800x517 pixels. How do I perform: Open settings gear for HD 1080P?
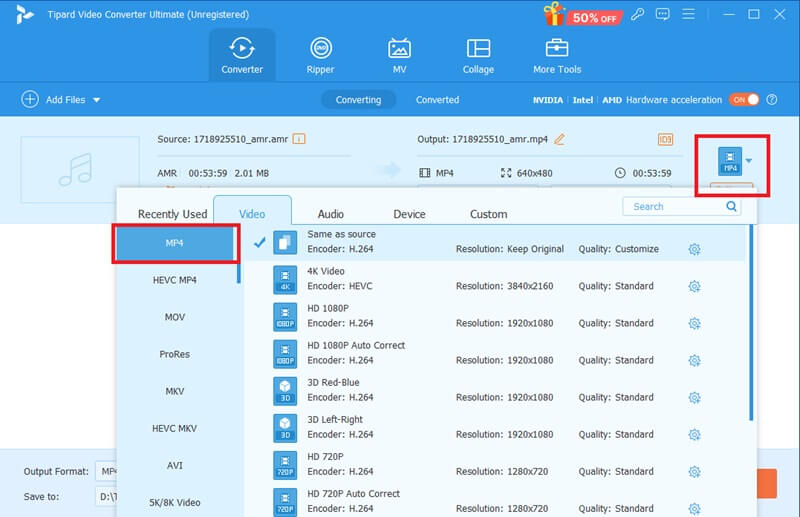[694, 323]
